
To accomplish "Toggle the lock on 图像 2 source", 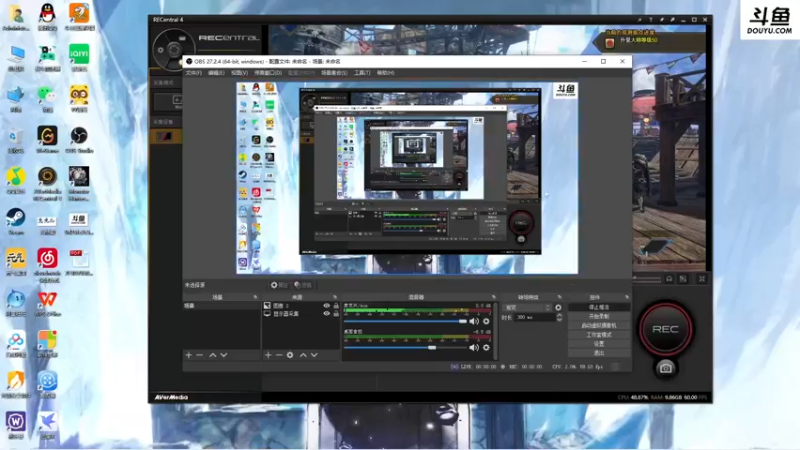I will point(336,306).
